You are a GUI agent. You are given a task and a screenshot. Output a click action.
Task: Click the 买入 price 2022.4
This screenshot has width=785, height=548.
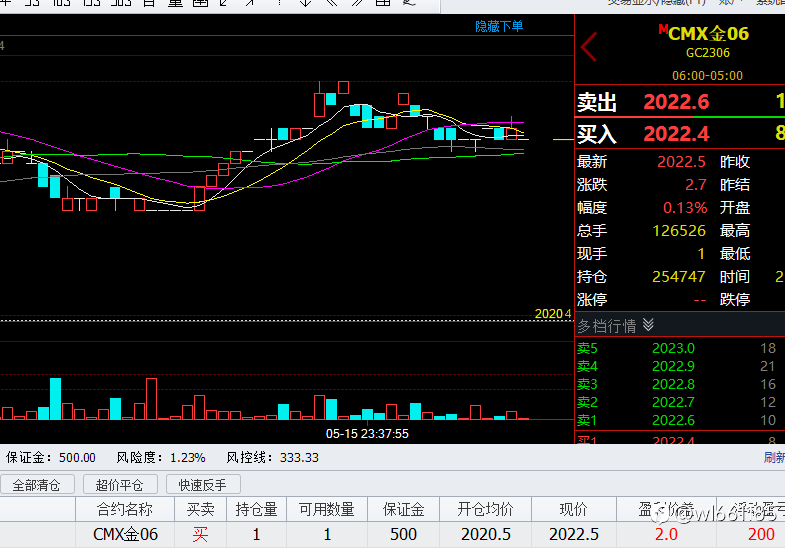click(x=676, y=134)
